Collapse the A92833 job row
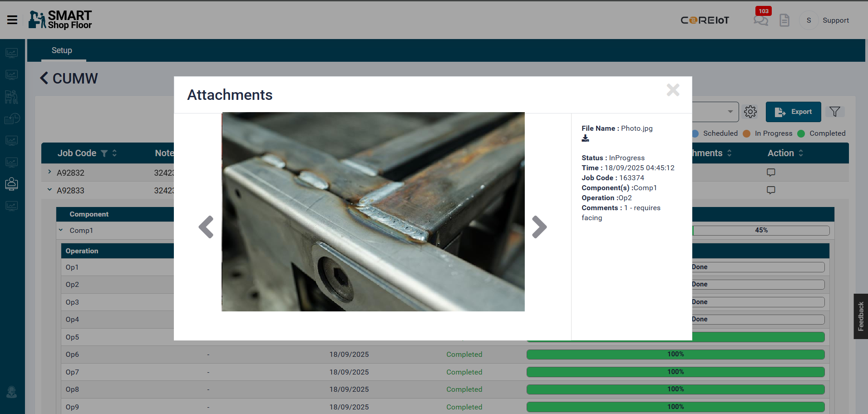The image size is (868, 414). [x=49, y=190]
